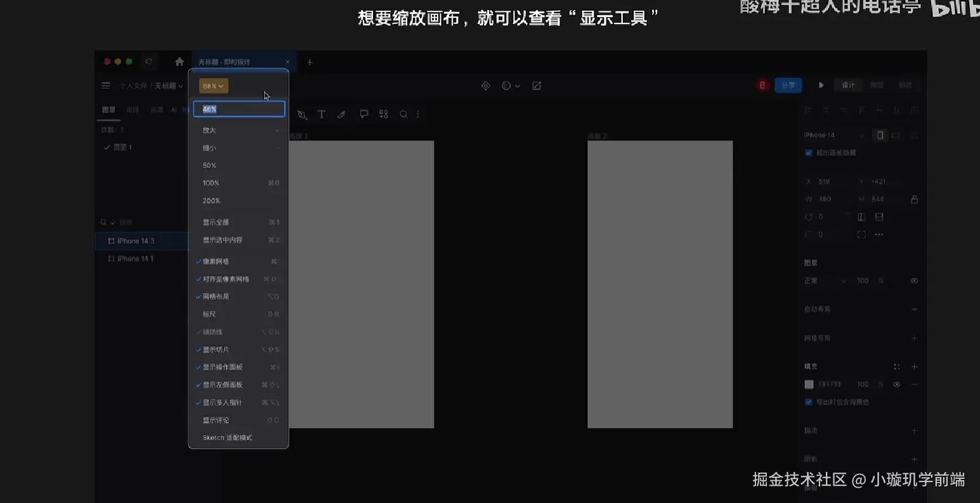
Task: Toggle 显示切片 (show slices) option
Action: point(238,349)
